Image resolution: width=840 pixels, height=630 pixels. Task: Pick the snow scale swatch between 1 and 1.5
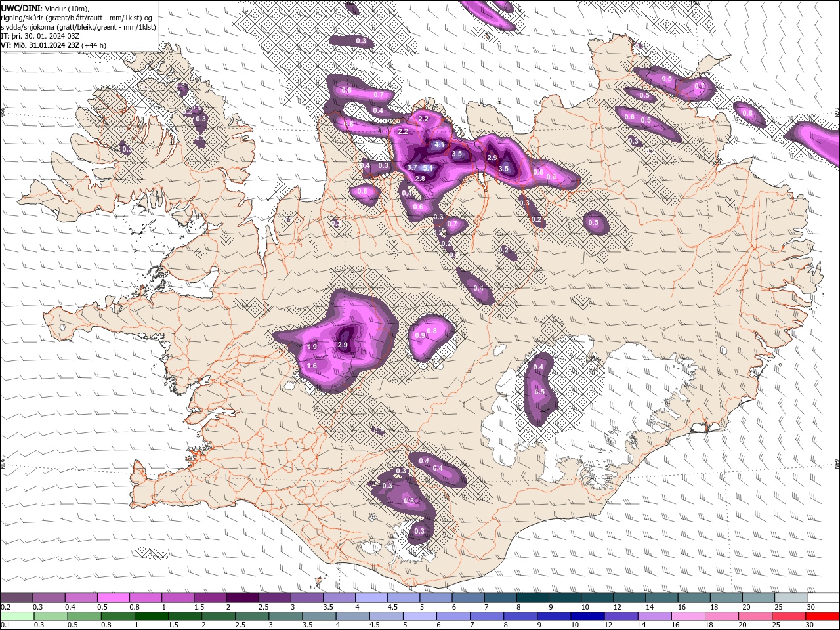click(x=178, y=598)
